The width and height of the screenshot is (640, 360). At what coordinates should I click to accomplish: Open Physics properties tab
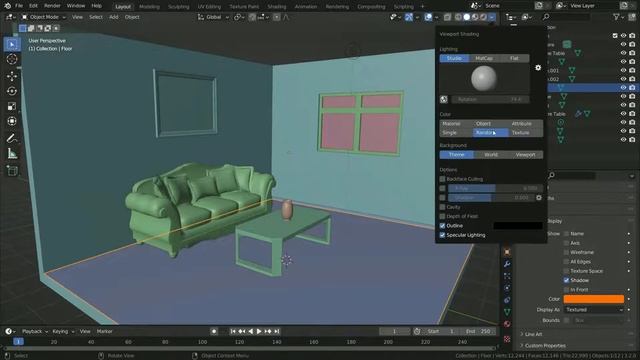(507, 288)
